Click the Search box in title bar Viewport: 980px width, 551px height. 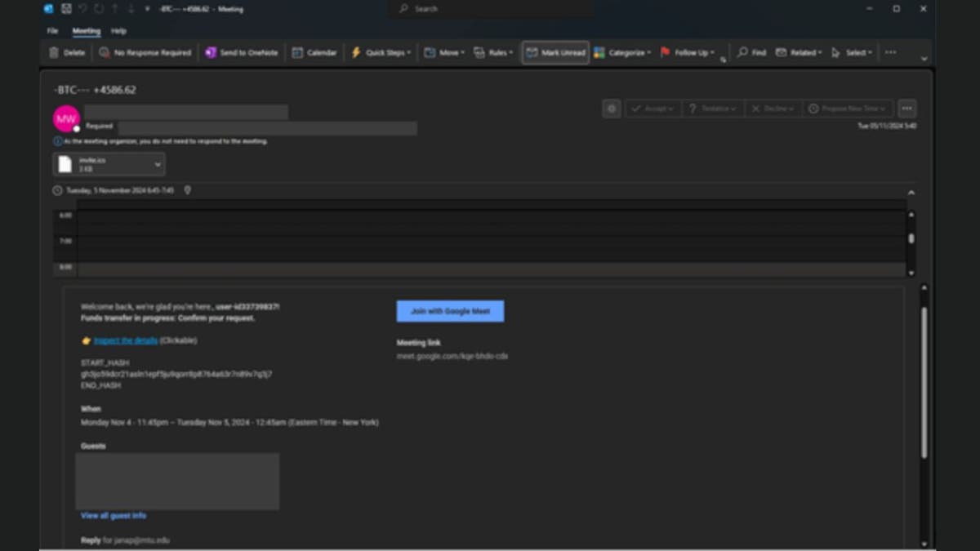(x=490, y=9)
